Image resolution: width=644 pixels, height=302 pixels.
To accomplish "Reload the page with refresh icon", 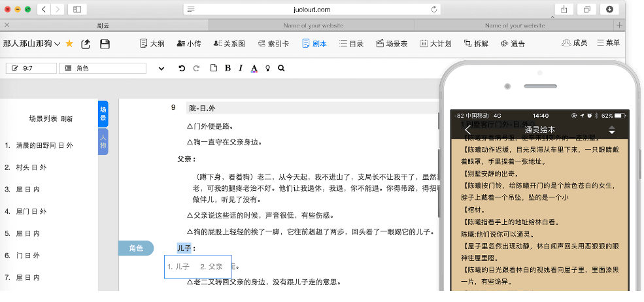I will tap(433, 9).
